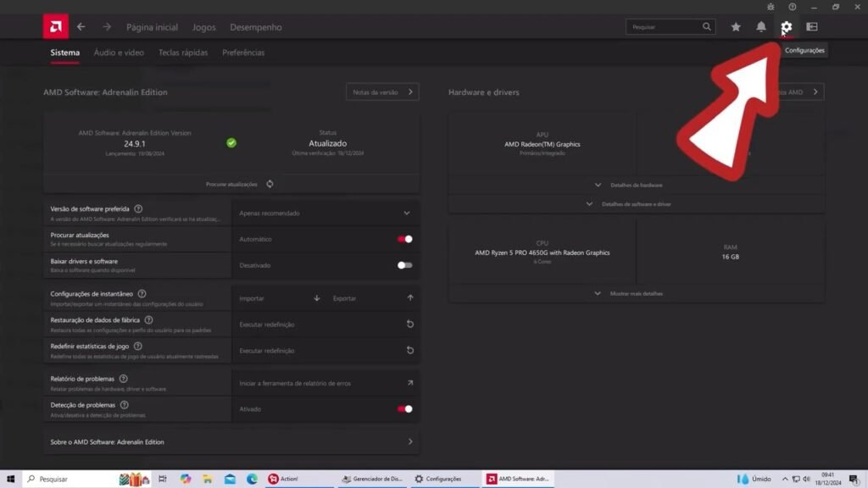Open the volume icon in system tray
Image resolution: width=868 pixels, height=488 pixels.
[x=807, y=480]
